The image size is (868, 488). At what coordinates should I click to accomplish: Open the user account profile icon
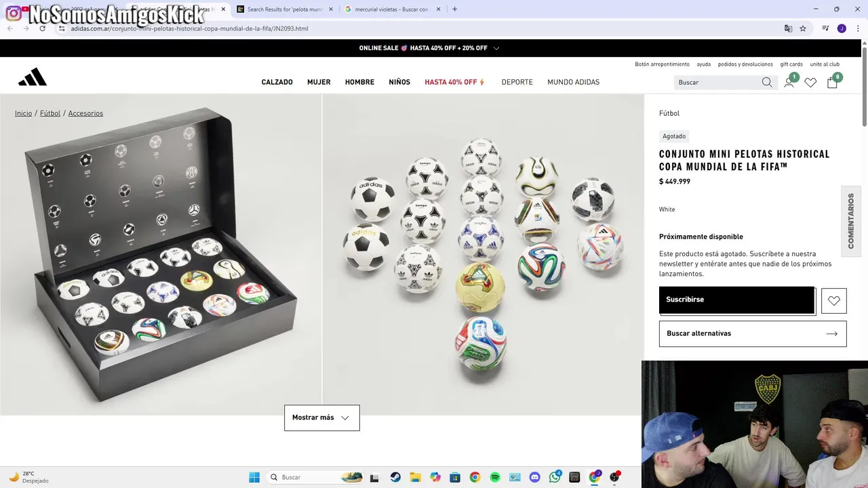789,82
